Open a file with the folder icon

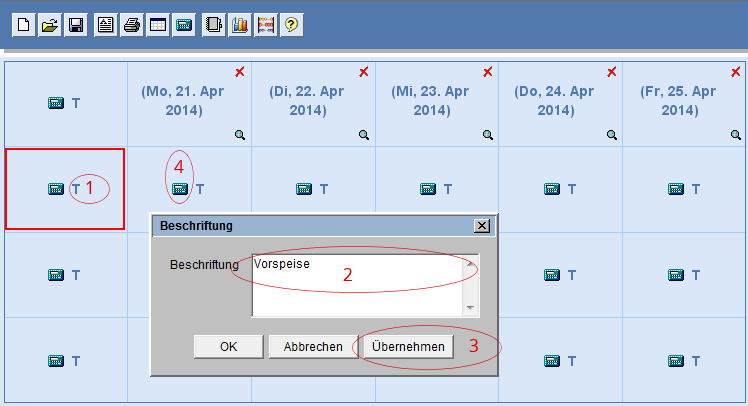tap(50, 24)
